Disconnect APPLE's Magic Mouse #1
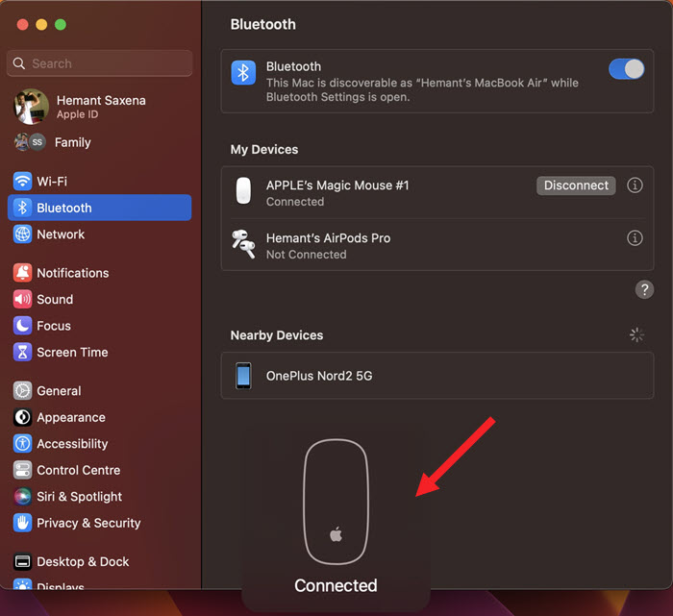This screenshot has height=616, width=673. (x=576, y=185)
